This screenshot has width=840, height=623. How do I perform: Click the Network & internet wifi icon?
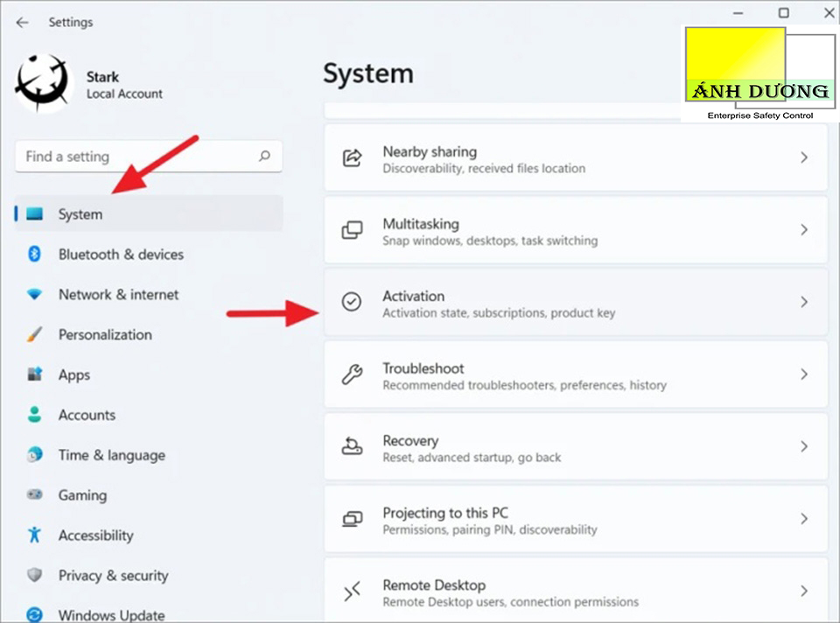pyautogui.click(x=35, y=295)
